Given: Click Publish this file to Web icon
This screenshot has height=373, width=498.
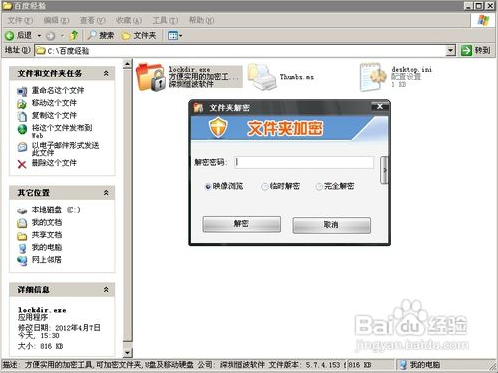Looking at the screenshot, I should click(x=22, y=129).
